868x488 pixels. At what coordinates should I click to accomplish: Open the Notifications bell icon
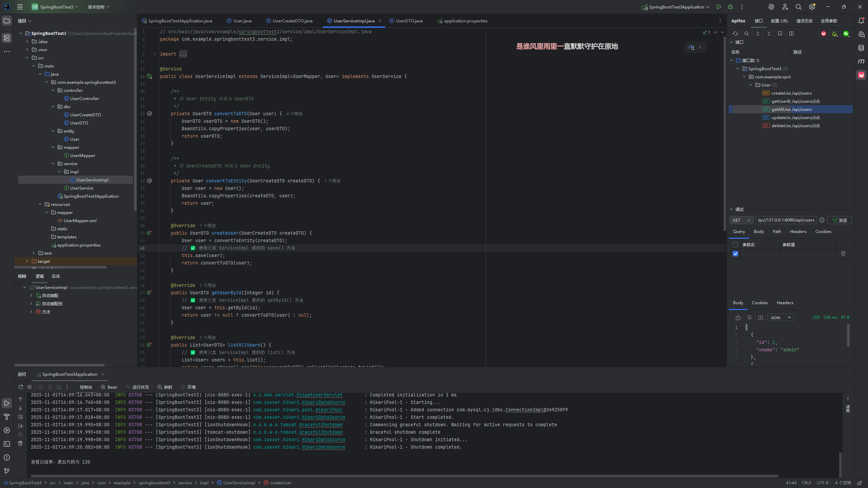click(861, 21)
